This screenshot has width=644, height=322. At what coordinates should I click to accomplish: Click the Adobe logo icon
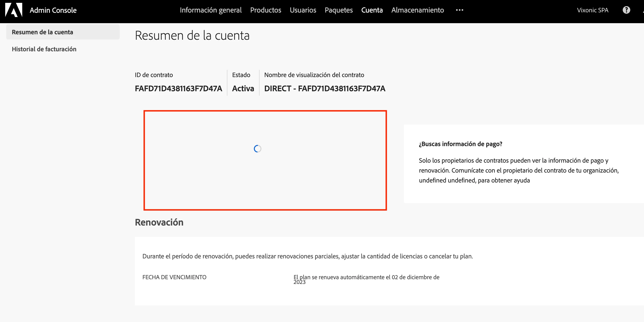pos(14,10)
